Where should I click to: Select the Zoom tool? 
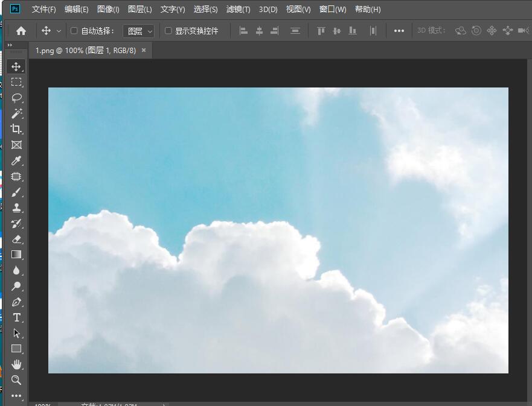pos(16,380)
